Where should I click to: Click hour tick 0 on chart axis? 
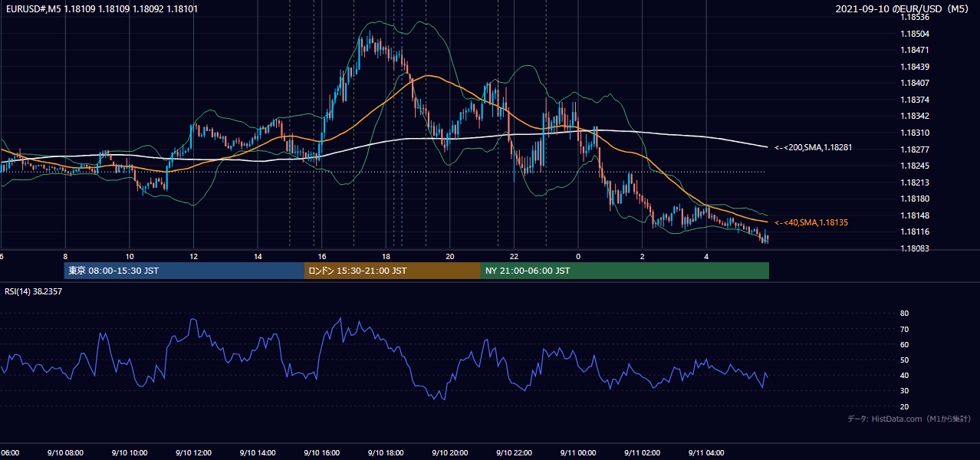point(578,256)
